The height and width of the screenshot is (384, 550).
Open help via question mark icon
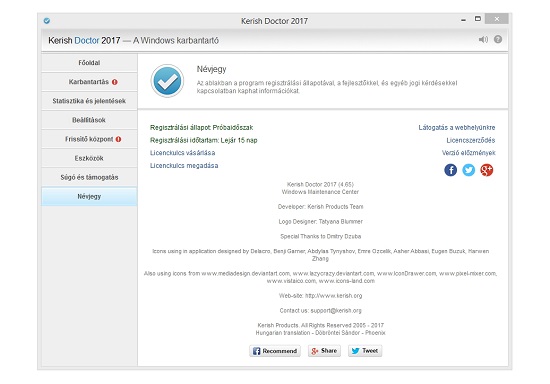click(498, 39)
